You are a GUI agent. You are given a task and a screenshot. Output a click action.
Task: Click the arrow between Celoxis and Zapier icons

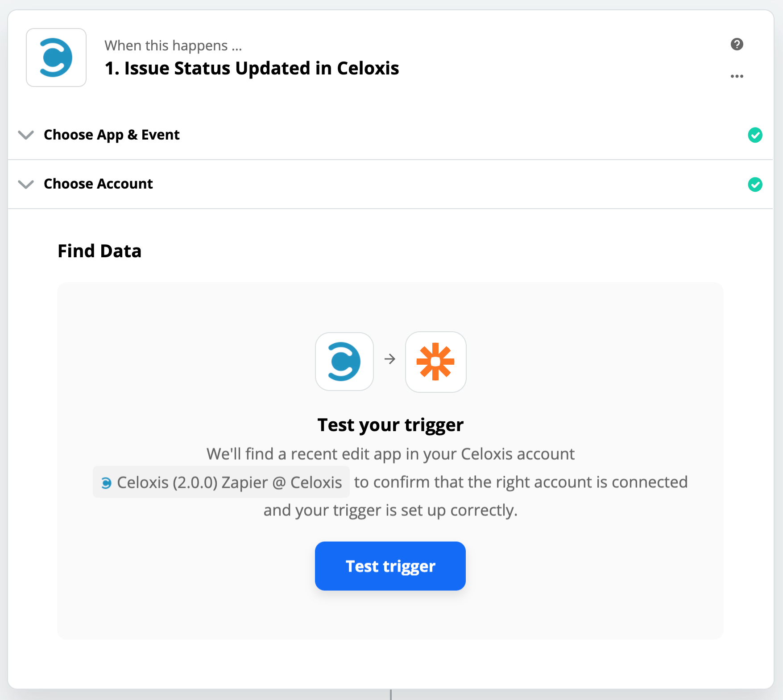[390, 359]
